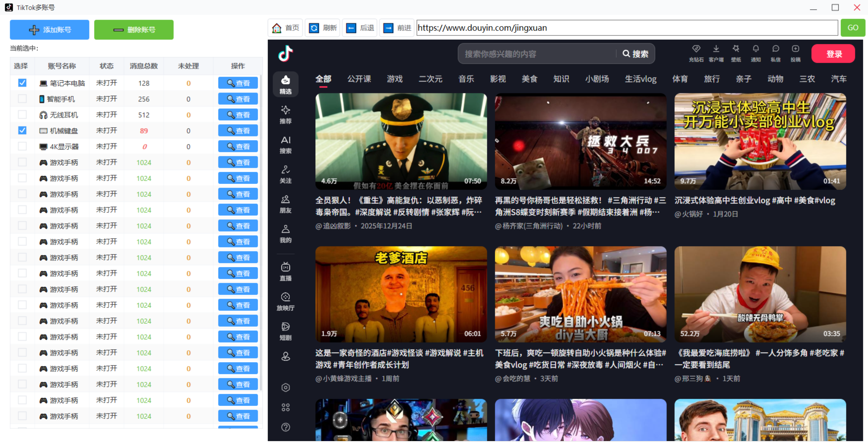Screen dimensions: 868x446
Task: Open the 爽吃自助小火锅 video thumbnail
Action: tap(581, 294)
